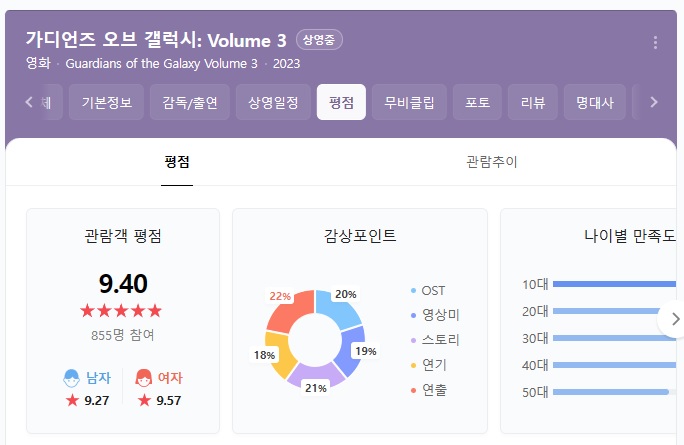684x445 pixels.
Task: Click the 관람객 평점 card heading
Action: 123,236
